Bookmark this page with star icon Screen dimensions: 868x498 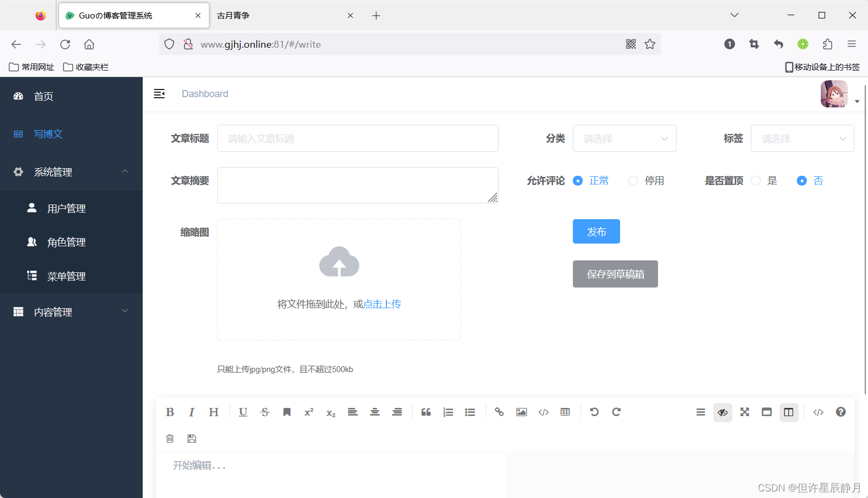click(650, 44)
